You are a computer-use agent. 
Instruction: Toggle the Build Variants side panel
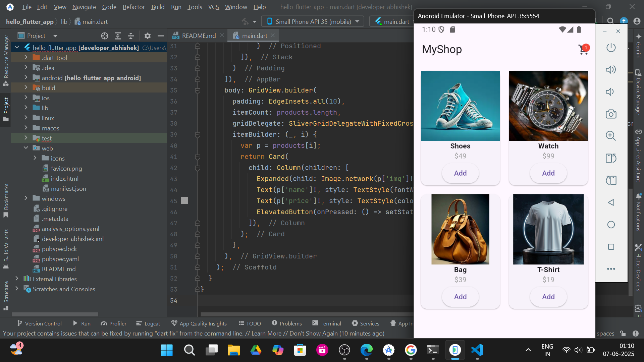6,248
